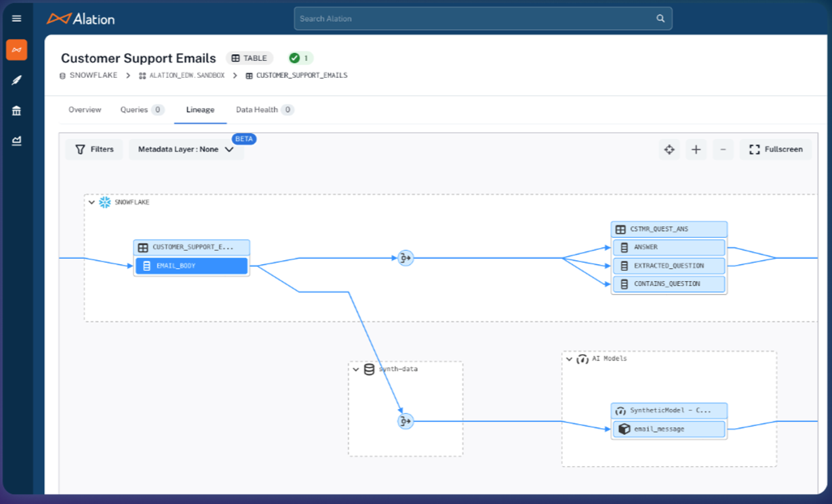The image size is (832, 504).
Task: Select the CUSTOMER_SUPPORT_E... table node header
Action: [192, 247]
